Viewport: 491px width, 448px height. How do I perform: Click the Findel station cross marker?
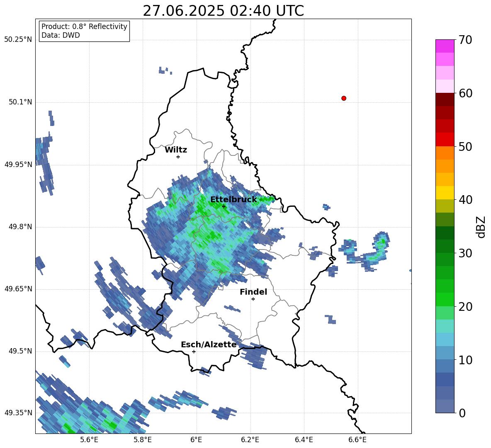click(253, 299)
